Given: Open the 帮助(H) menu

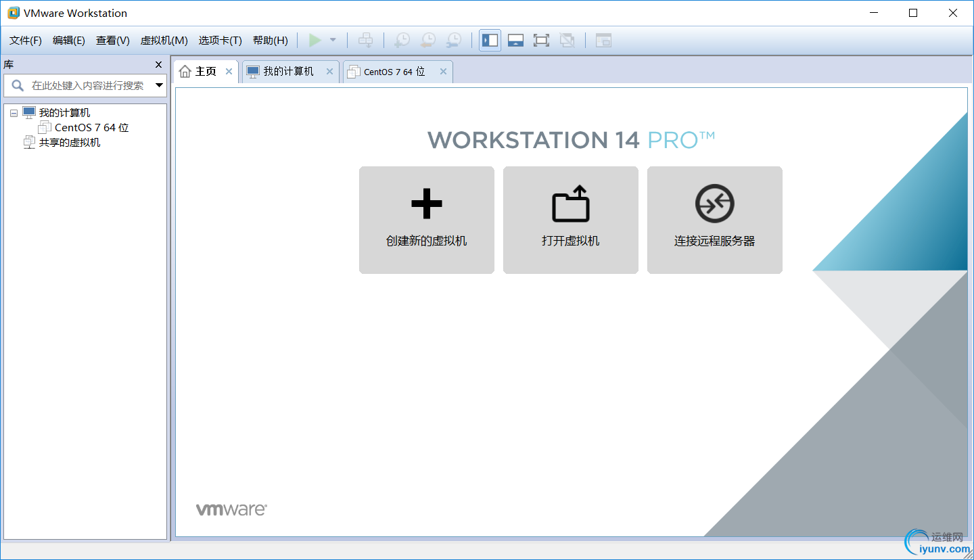Looking at the screenshot, I should coord(270,41).
